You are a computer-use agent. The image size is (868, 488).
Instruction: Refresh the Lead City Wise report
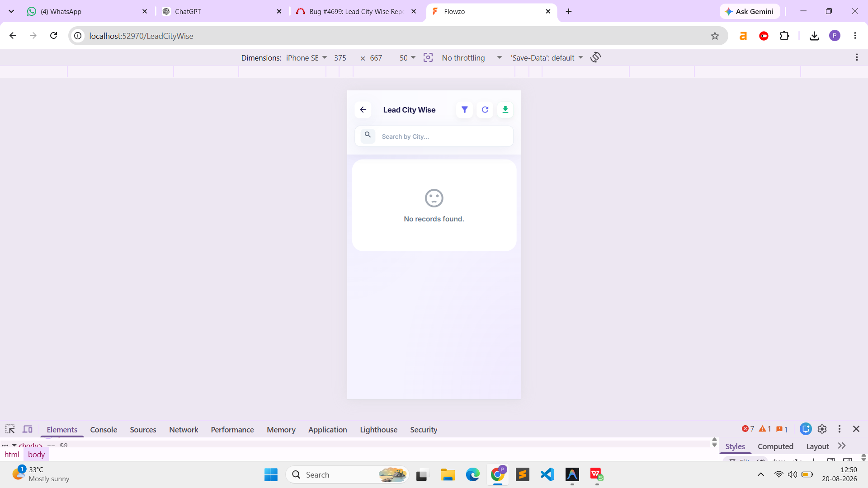pyautogui.click(x=485, y=110)
